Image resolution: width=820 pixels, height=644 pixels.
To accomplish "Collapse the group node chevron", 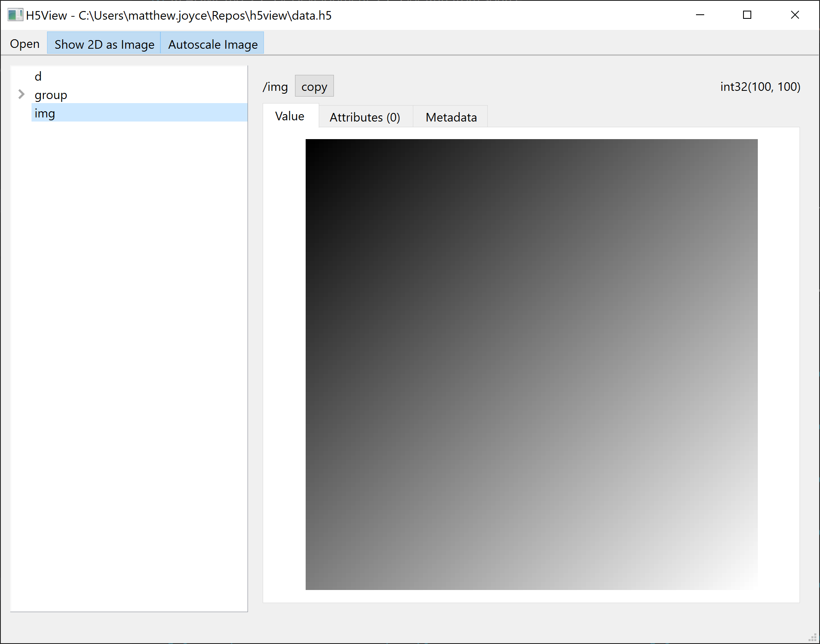I will (x=21, y=95).
